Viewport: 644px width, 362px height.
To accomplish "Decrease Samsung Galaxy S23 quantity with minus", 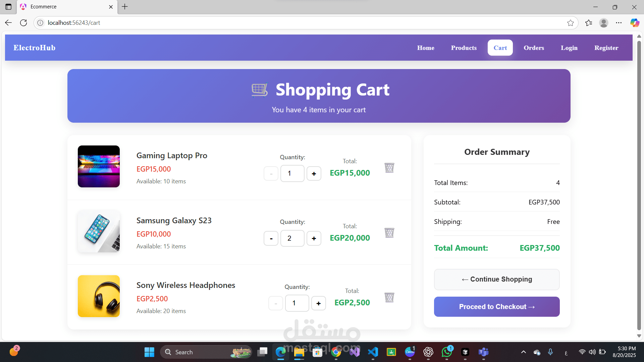I will pos(271,238).
